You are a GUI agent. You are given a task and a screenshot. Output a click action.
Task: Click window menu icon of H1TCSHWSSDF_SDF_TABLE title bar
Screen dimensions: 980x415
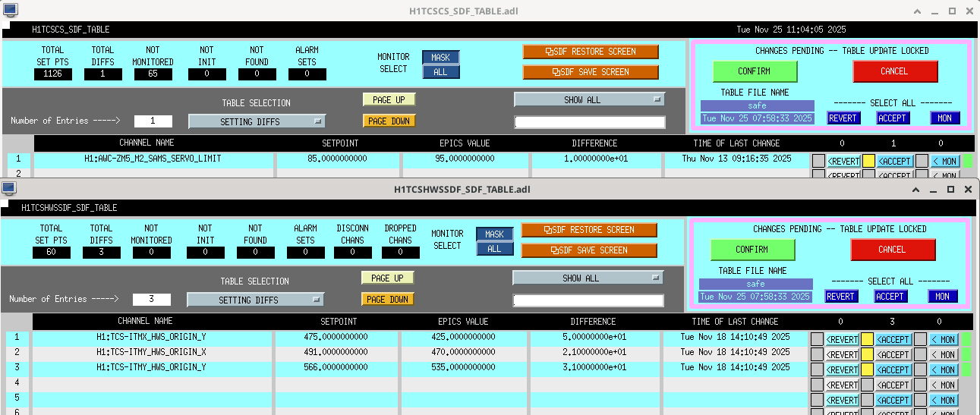pyautogui.click(x=9, y=188)
